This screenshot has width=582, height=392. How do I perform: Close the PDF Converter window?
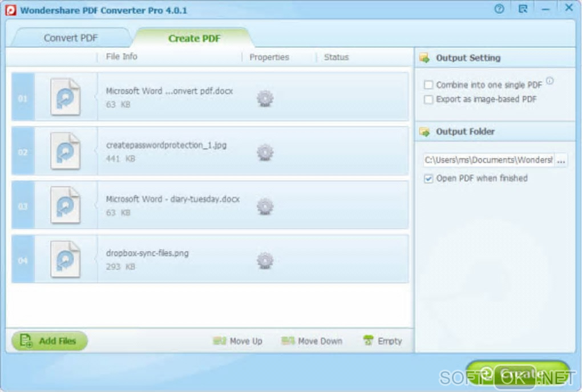click(x=569, y=7)
